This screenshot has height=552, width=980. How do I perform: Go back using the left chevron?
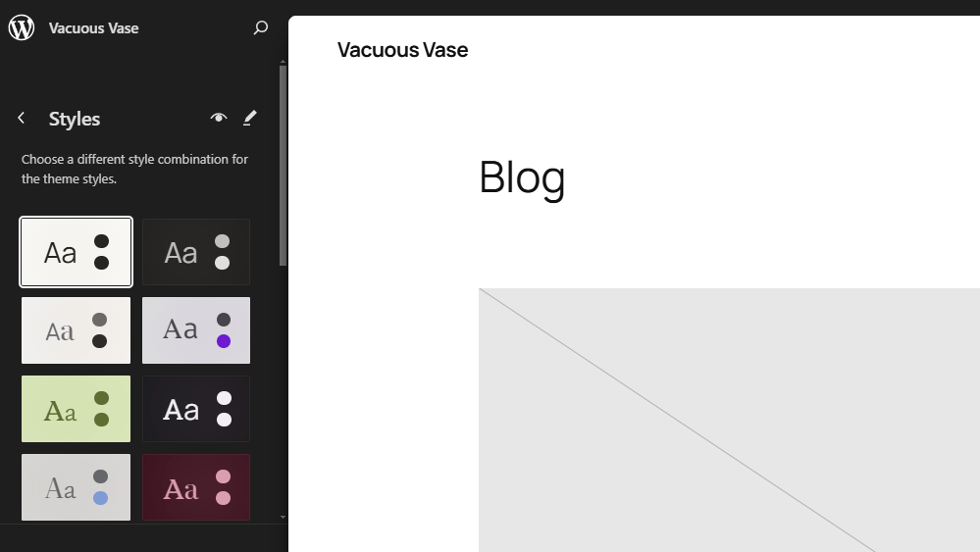pyautogui.click(x=22, y=119)
